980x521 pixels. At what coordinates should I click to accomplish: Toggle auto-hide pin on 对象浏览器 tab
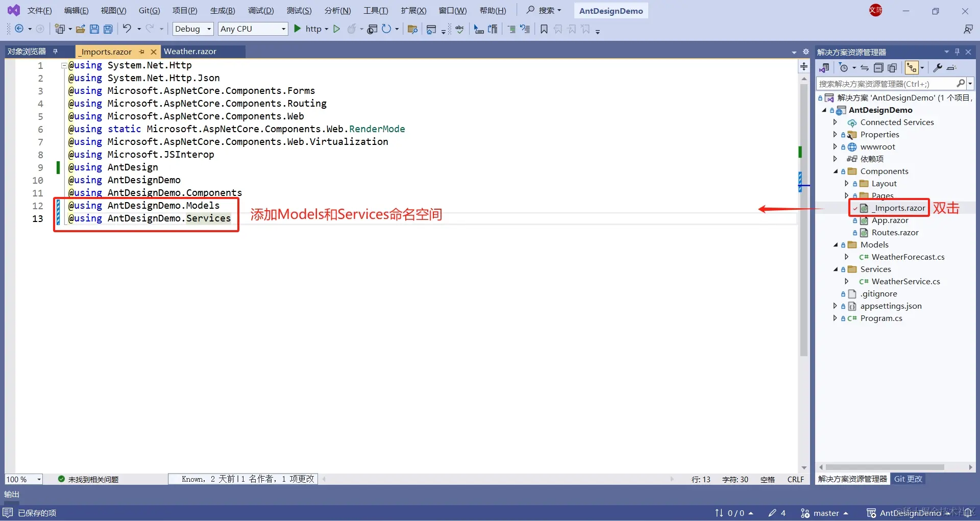[x=55, y=51]
